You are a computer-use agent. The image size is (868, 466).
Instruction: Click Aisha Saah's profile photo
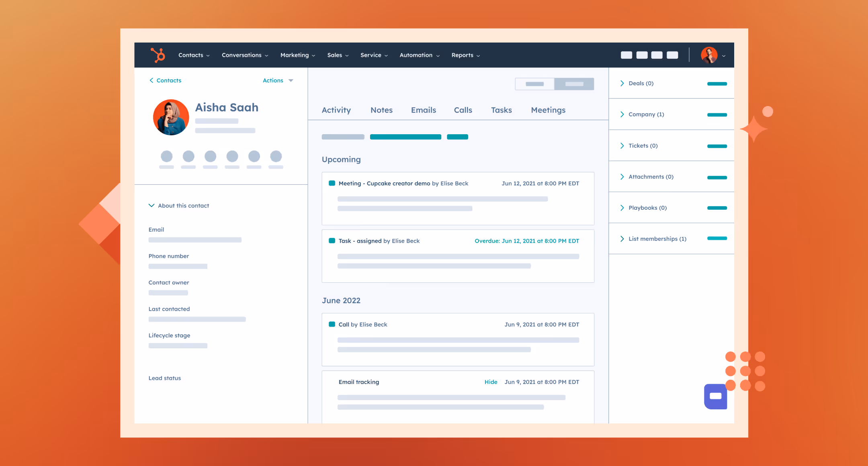pyautogui.click(x=171, y=117)
